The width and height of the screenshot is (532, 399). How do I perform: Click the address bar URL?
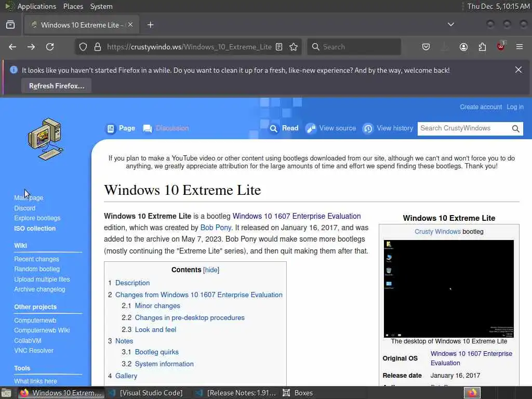tap(189, 47)
